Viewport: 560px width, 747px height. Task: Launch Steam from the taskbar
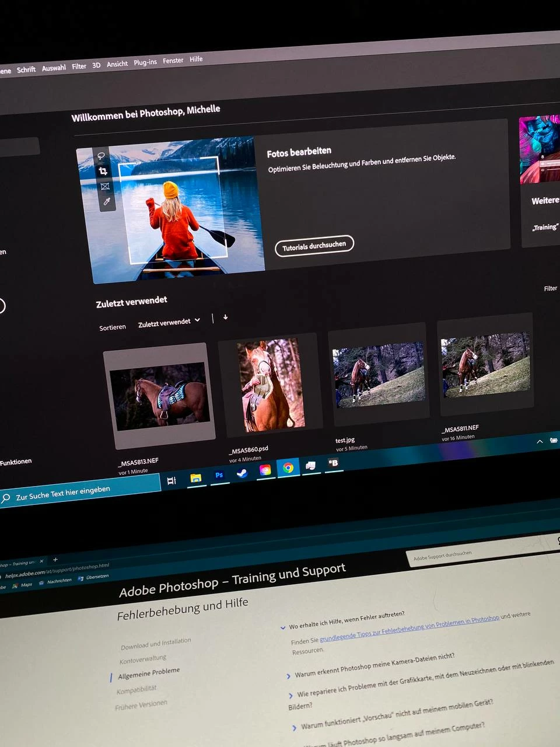click(x=242, y=473)
